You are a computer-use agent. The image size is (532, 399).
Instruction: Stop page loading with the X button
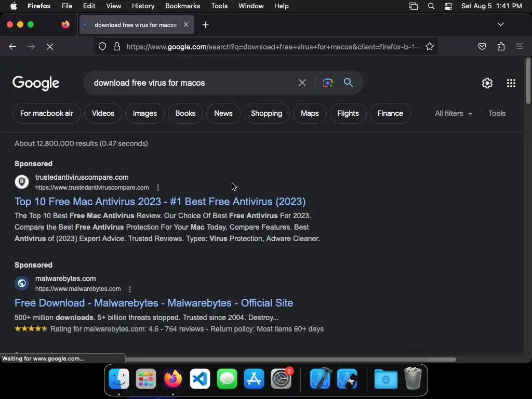[x=50, y=47]
